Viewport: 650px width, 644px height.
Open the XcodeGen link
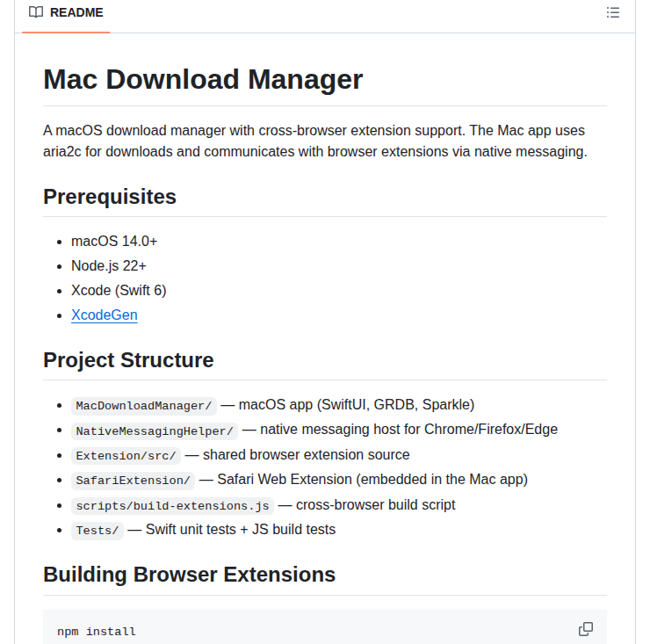coord(104,315)
